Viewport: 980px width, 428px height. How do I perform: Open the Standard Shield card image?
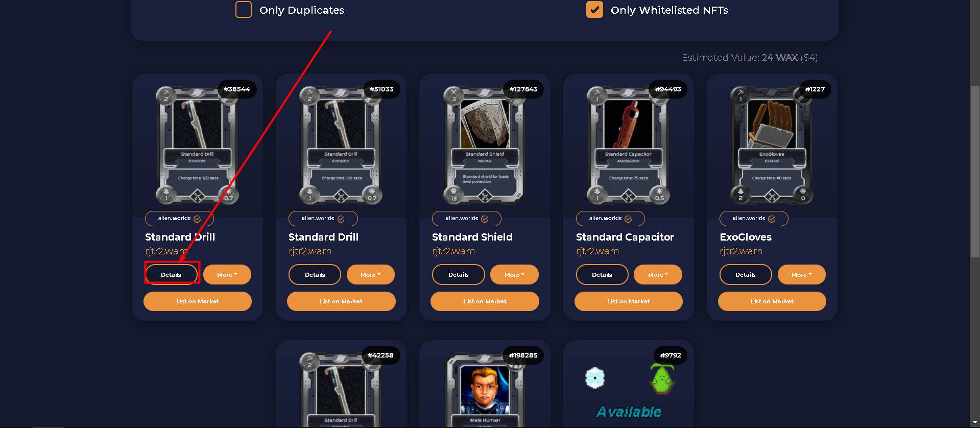[x=485, y=146]
